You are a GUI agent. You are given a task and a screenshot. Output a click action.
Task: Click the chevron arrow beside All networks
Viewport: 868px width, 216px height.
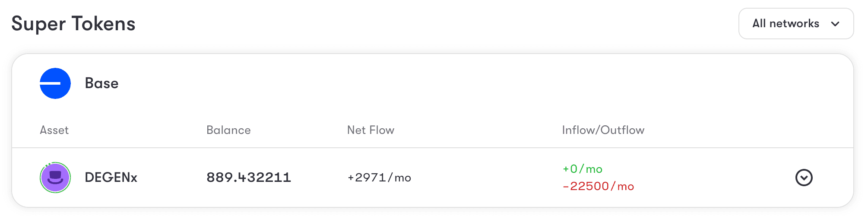tap(835, 24)
